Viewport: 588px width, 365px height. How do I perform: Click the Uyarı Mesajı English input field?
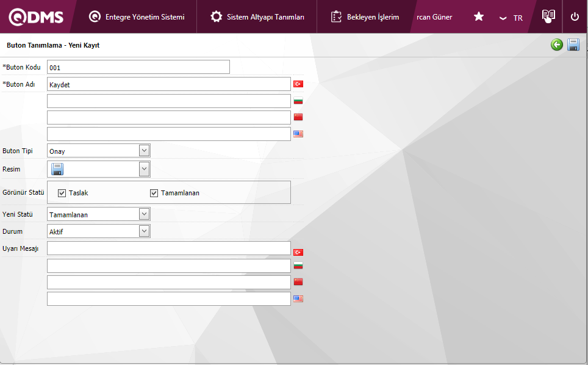pos(169,298)
